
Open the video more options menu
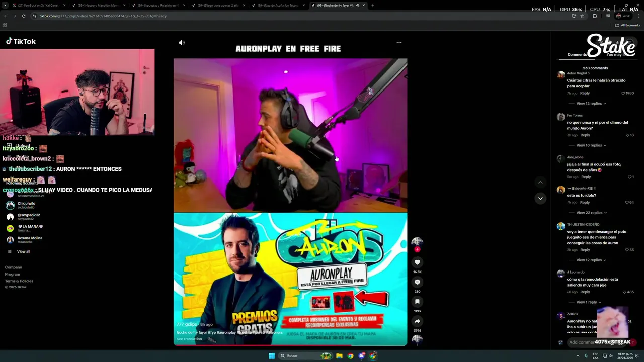click(x=399, y=43)
